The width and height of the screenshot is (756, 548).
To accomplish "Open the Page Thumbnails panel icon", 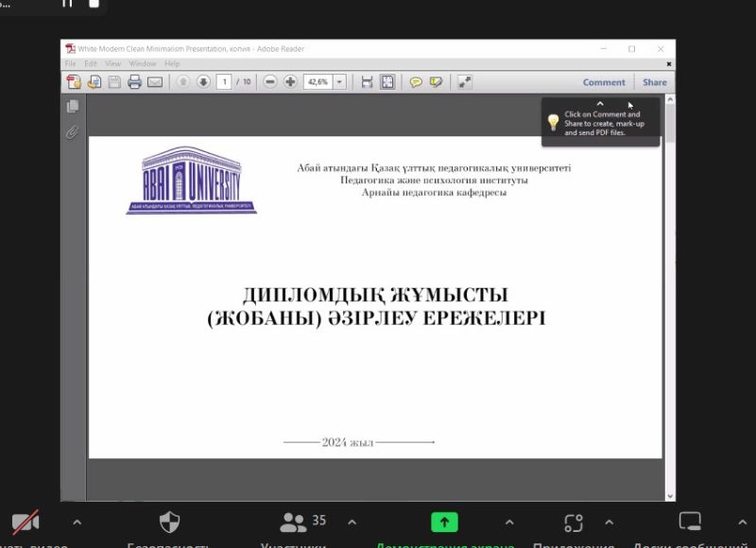I will point(72,108).
